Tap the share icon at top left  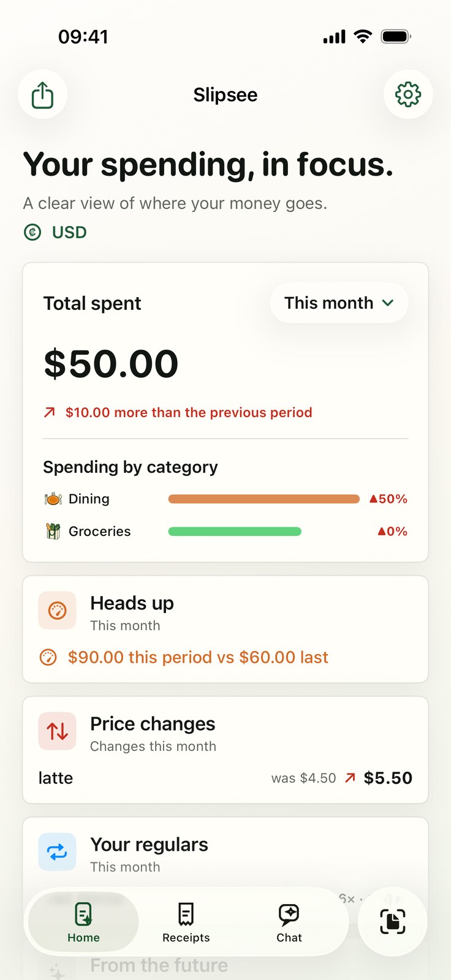pyautogui.click(x=42, y=95)
